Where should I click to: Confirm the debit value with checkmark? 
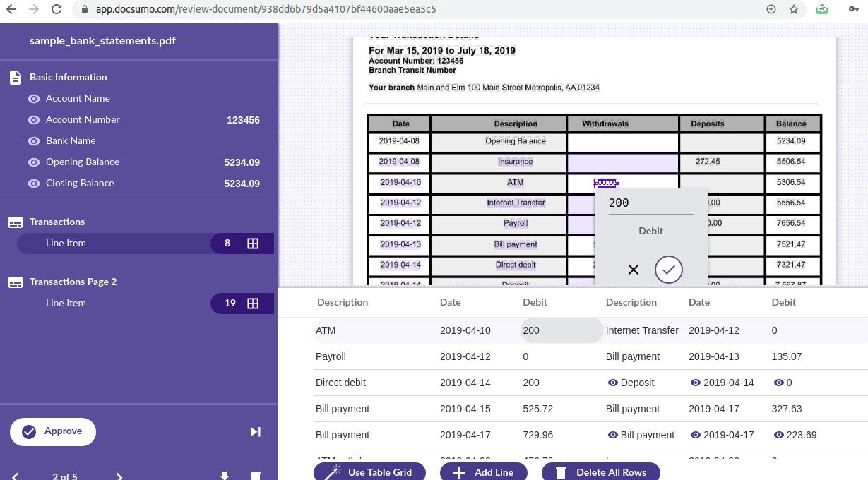point(669,270)
